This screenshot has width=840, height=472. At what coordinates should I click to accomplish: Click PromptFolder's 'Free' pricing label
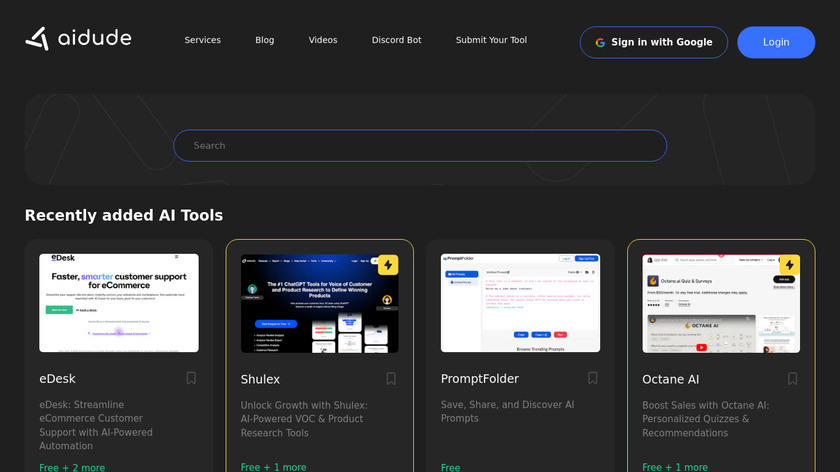point(451,467)
